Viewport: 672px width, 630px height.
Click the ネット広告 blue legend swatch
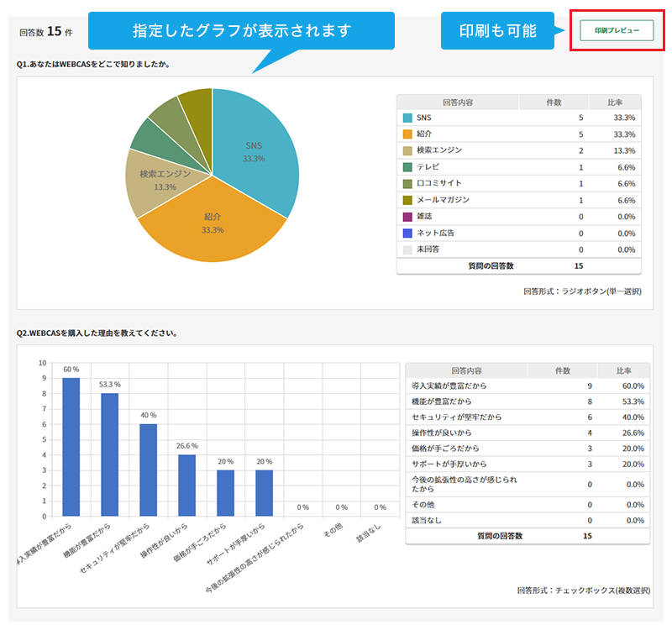tap(407, 234)
